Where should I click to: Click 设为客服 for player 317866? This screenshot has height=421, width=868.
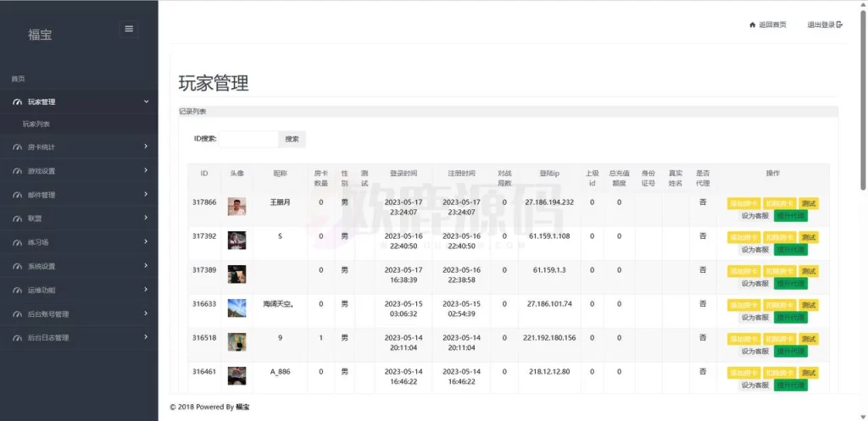click(755, 216)
